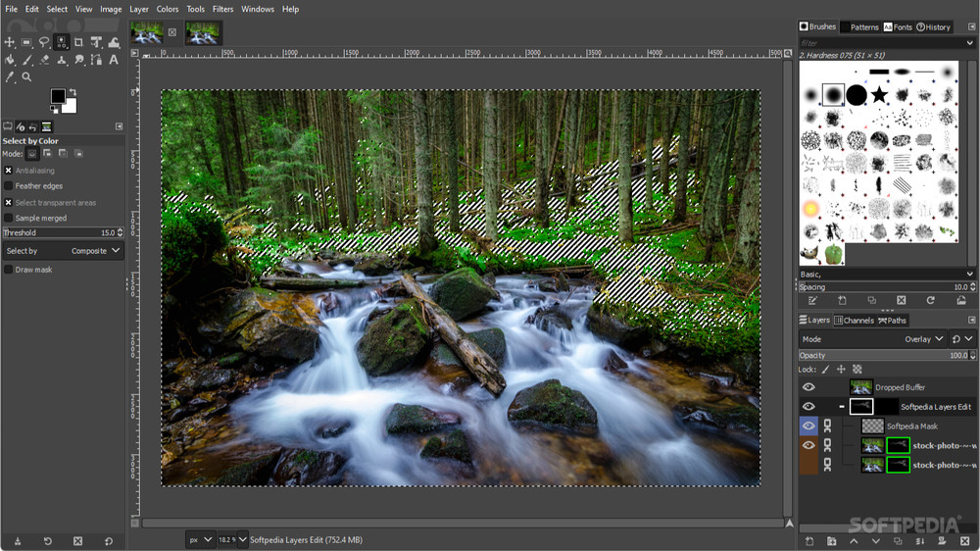Set mode to add to selection
The image size is (980, 551).
point(47,154)
